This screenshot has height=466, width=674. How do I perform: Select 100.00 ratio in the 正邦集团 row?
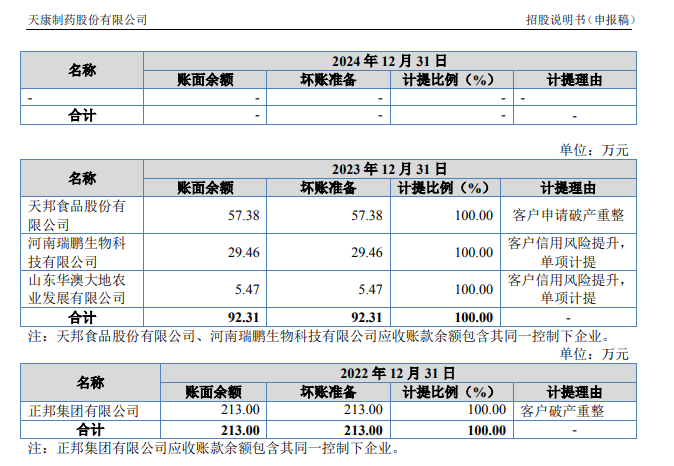point(487,410)
